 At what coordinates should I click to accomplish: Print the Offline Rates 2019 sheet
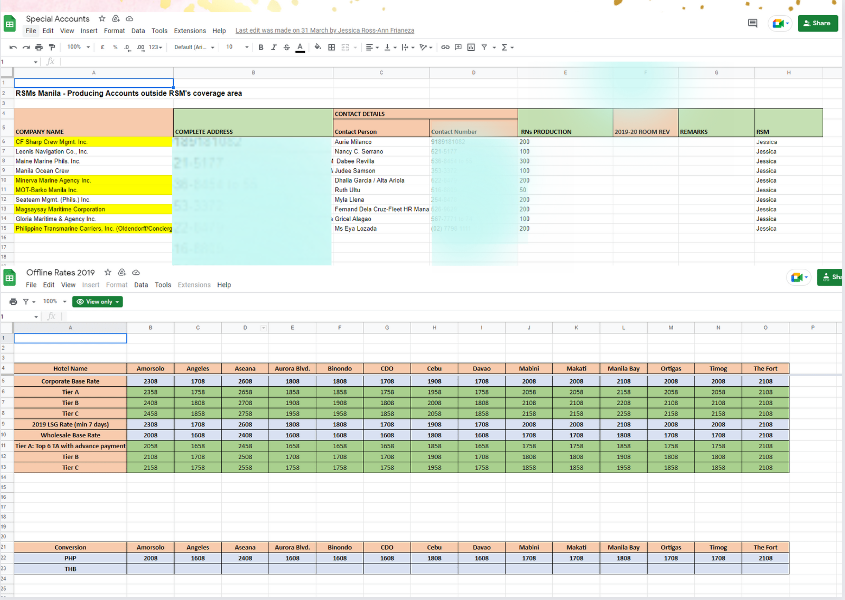click(13, 302)
